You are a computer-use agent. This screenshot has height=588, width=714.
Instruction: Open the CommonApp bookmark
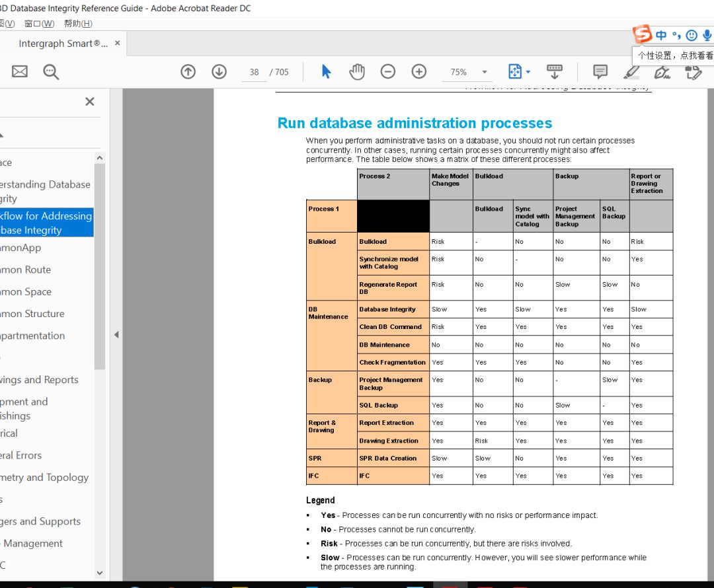20,248
